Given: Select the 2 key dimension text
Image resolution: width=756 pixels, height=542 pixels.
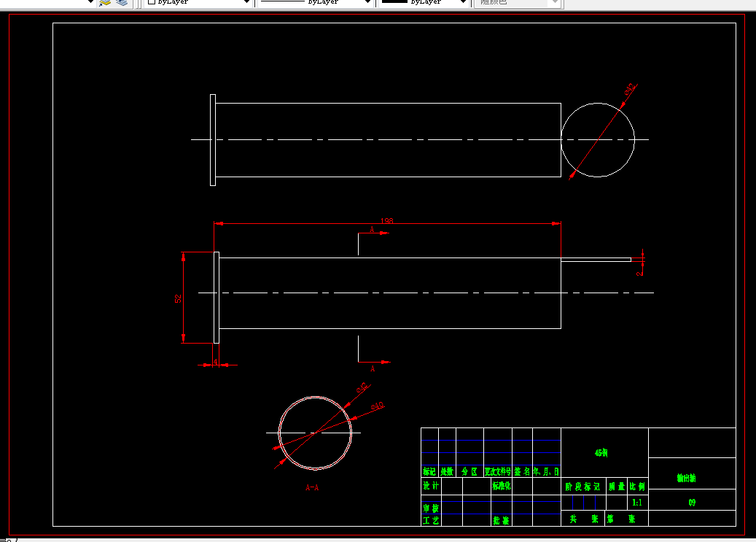Looking at the screenshot, I should pyautogui.click(x=639, y=274).
